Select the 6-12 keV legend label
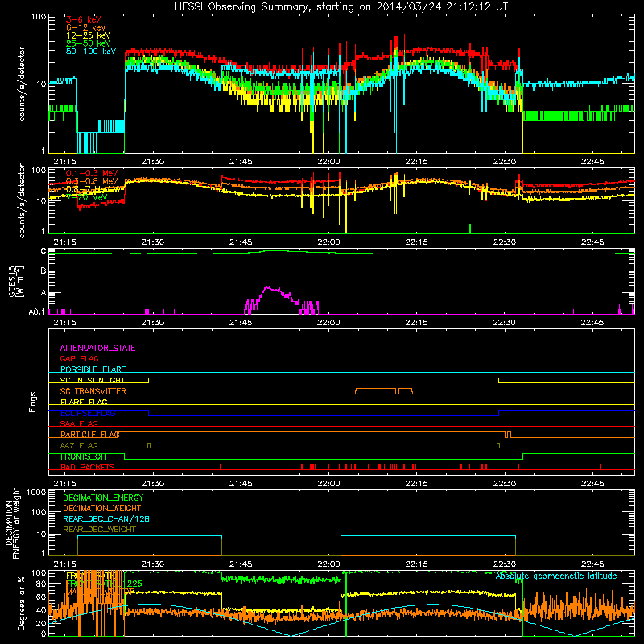Image resolution: width=644 pixels, height=644 pixels. (86, 27)
